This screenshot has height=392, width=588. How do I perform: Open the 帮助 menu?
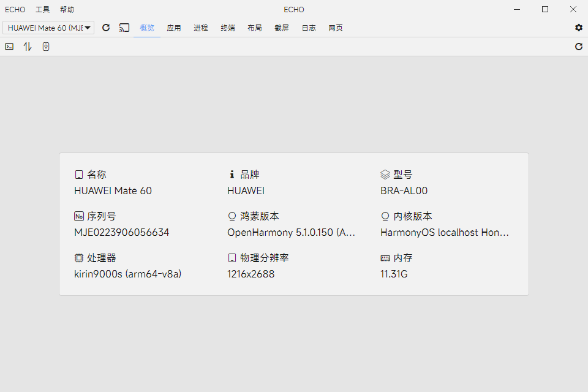(67, 9)
